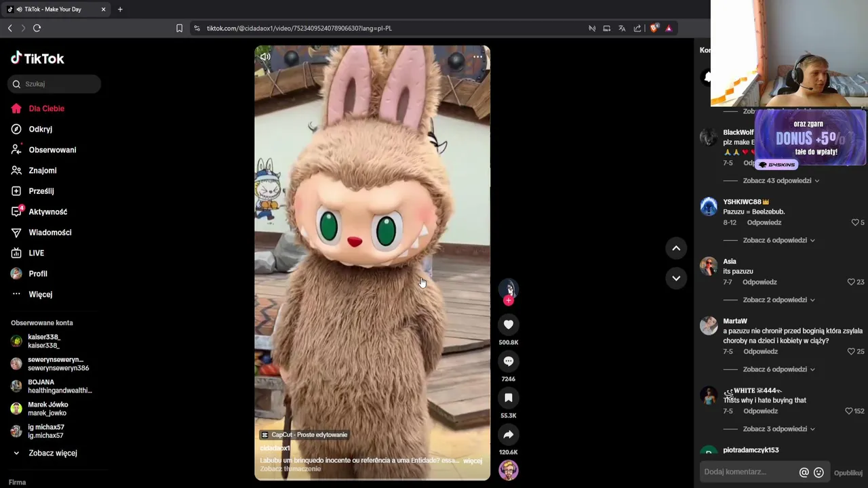The image size is (868, 488).
Task: Bookmark page via address bar bookmark icon
Action: coord(179,28)
